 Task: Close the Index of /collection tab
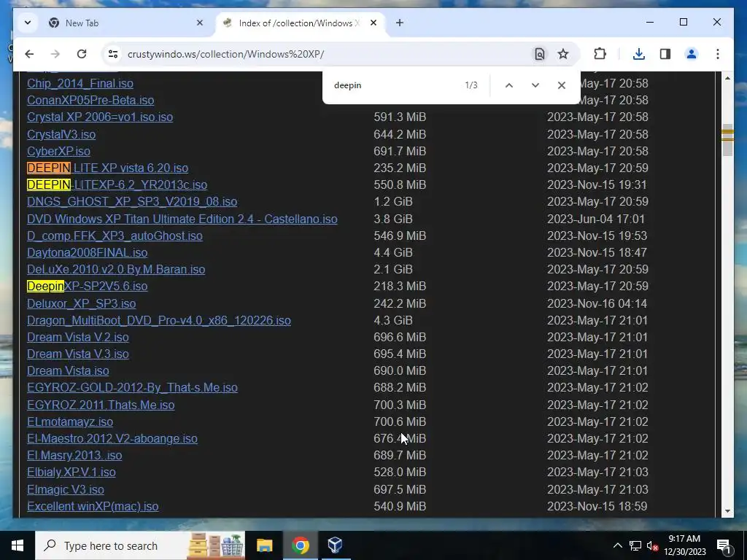(x=373, y=23)
